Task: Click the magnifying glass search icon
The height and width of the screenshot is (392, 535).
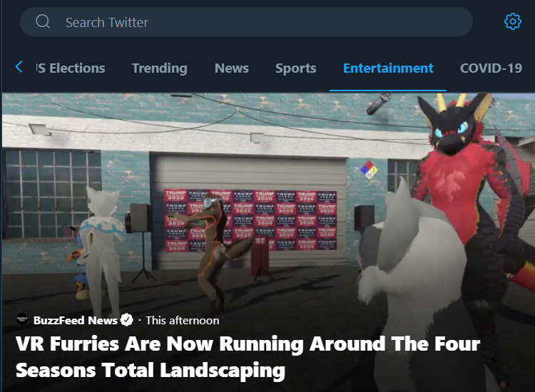Action: click(x=43, y=21)
